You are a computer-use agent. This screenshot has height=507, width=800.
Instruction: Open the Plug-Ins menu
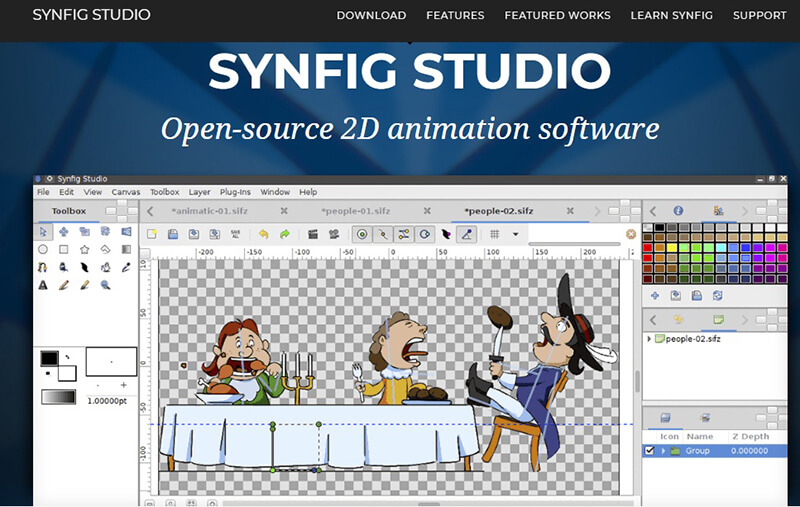(235, 192)
